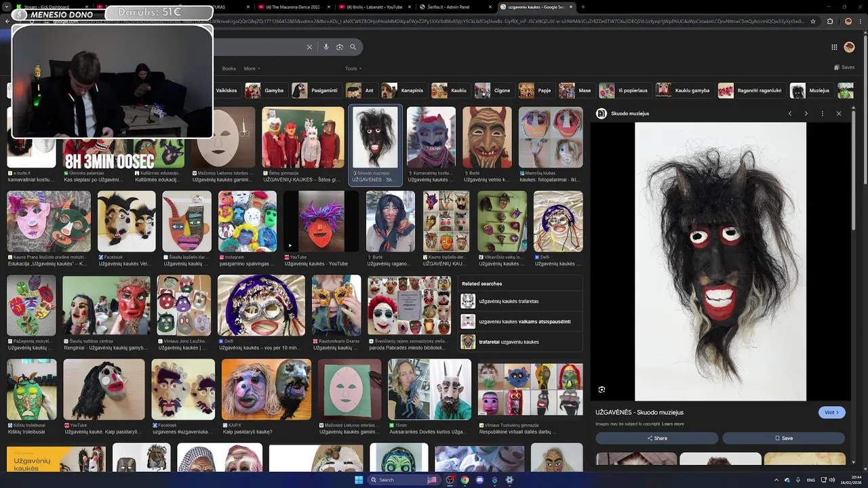868x488 pixels.
Task: Open the YouTube užgavėnių kaukės video thumbnail
Action: tap(321, 222)
